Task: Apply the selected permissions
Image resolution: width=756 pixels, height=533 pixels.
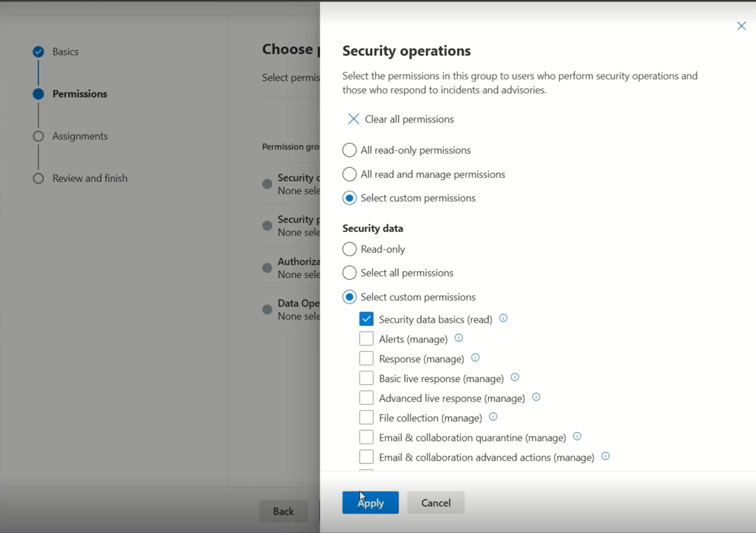Action: (370, 502)
